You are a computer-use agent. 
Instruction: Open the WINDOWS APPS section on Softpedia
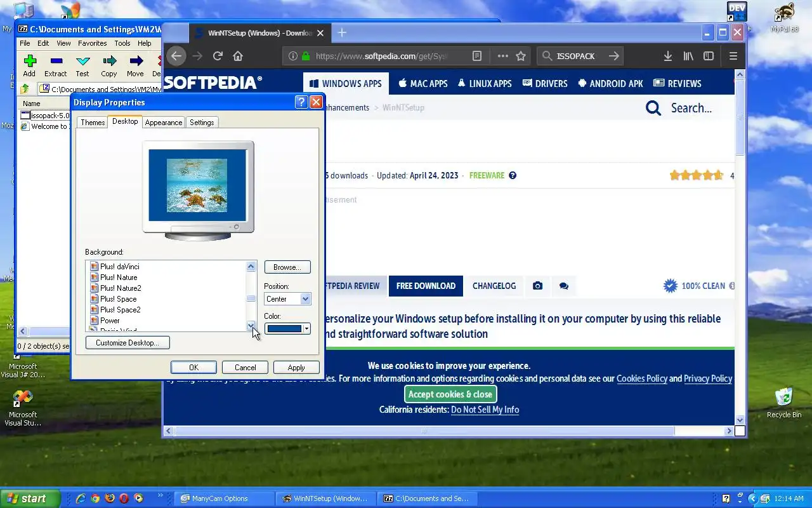click(x=346, y=84)
